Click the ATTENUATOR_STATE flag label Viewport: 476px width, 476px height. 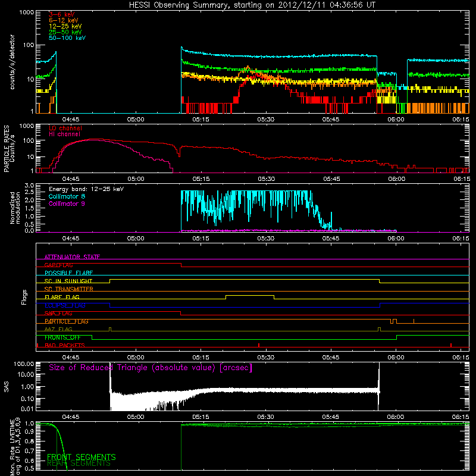point(72,257)
